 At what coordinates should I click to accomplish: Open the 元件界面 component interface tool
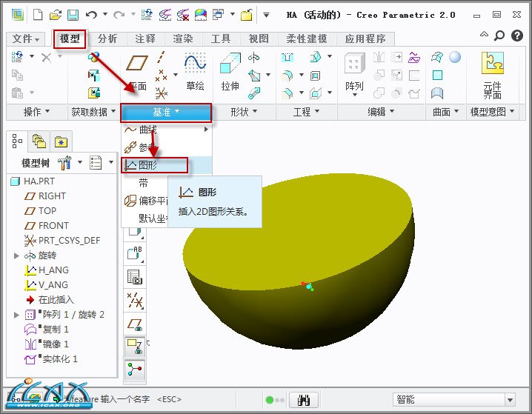[x=492, y=76]
